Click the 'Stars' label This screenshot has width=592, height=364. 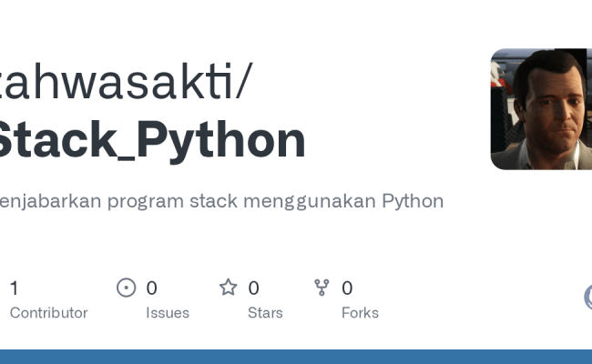point(265,313)
